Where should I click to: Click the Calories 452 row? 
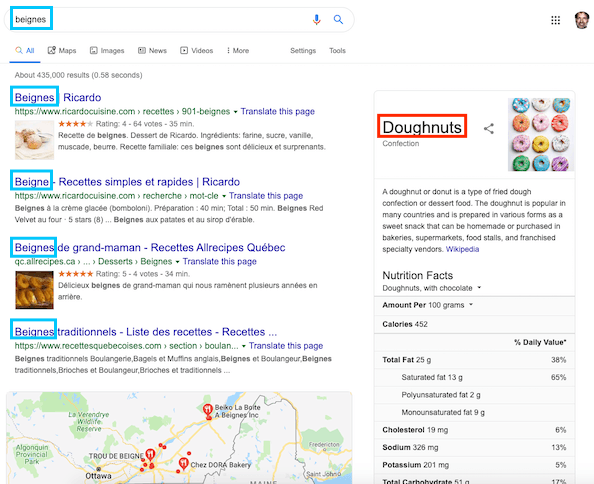(x=474, y=324)
